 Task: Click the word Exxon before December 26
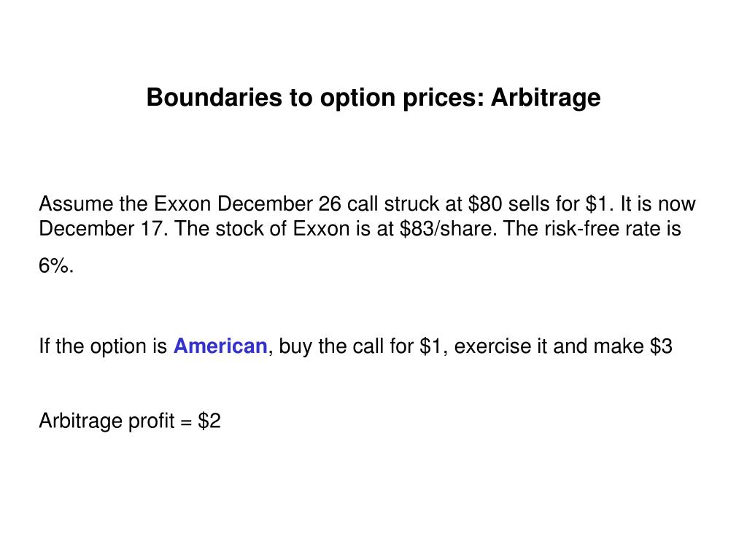click(182, 204)
